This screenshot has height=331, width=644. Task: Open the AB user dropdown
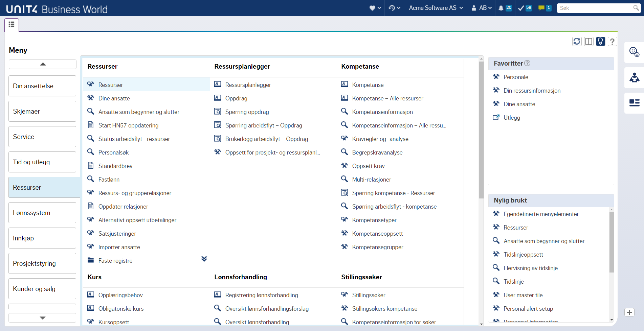pos(482,8)
